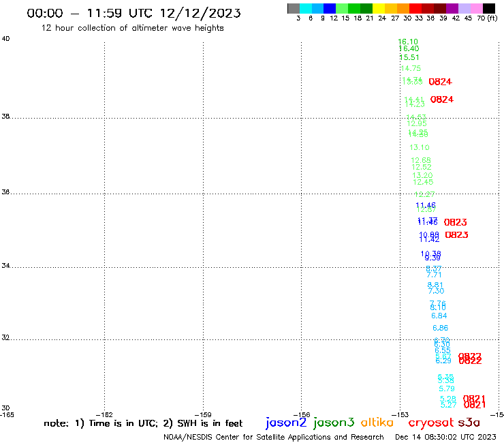Click the s3a satellite legend label
Image resolution: width=504 pixels, height=443 pixels.
pyautogui.click(x=469, y=423)
